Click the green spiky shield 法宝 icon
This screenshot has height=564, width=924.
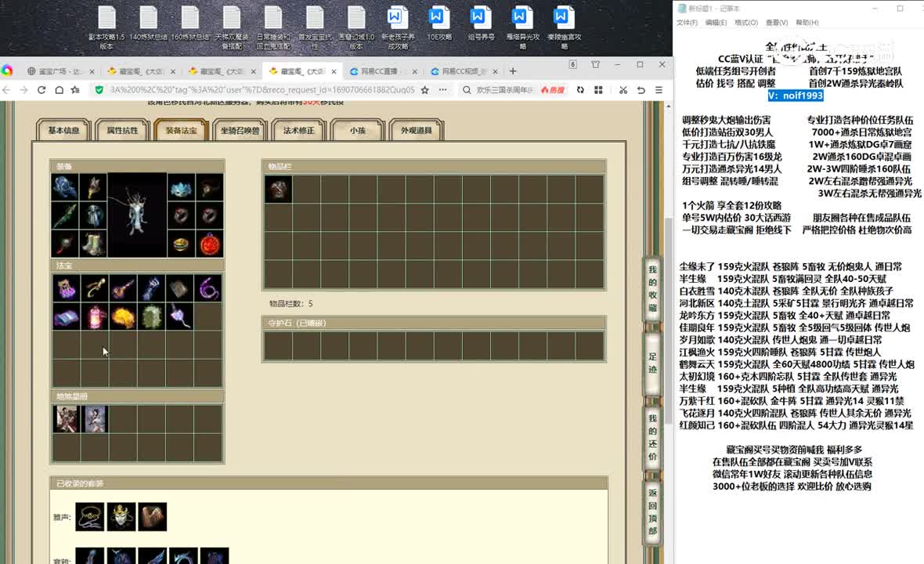click(x=151, y=316)
